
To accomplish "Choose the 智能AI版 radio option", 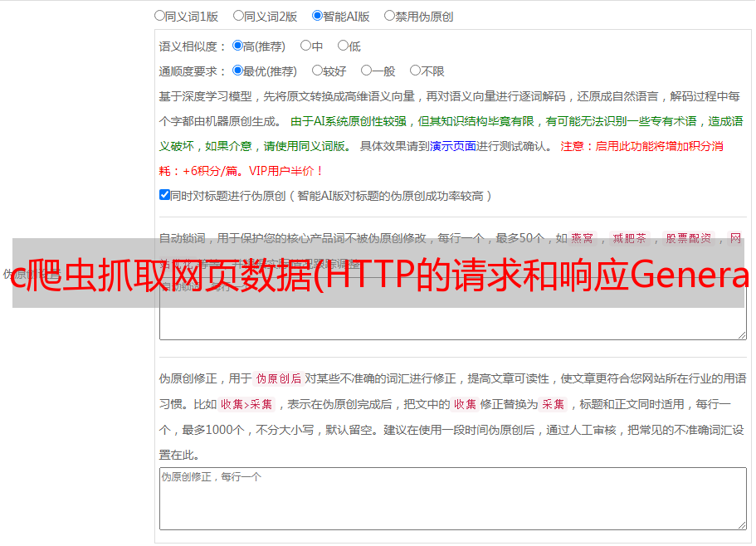I will [317, 16].
